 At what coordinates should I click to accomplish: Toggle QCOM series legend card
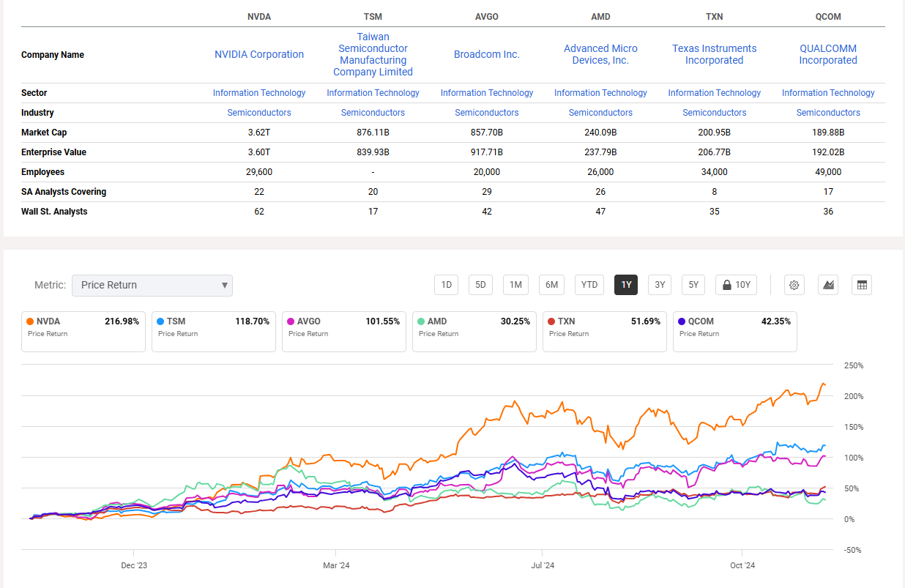click(735, 331)
